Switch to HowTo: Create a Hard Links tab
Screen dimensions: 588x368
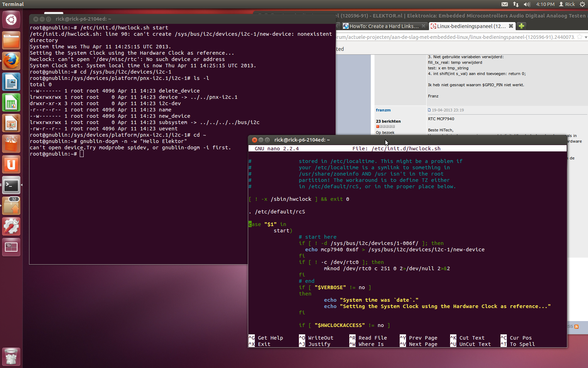coord(383,26)
